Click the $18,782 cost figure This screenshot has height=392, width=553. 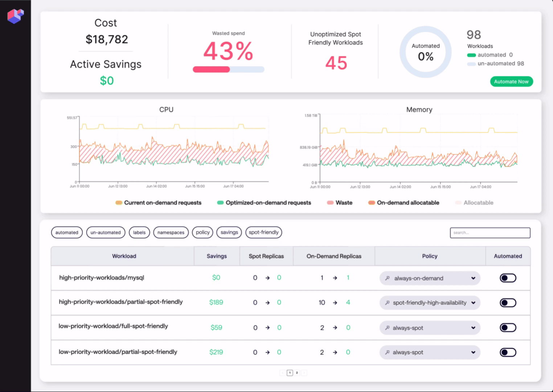[107, 39]
